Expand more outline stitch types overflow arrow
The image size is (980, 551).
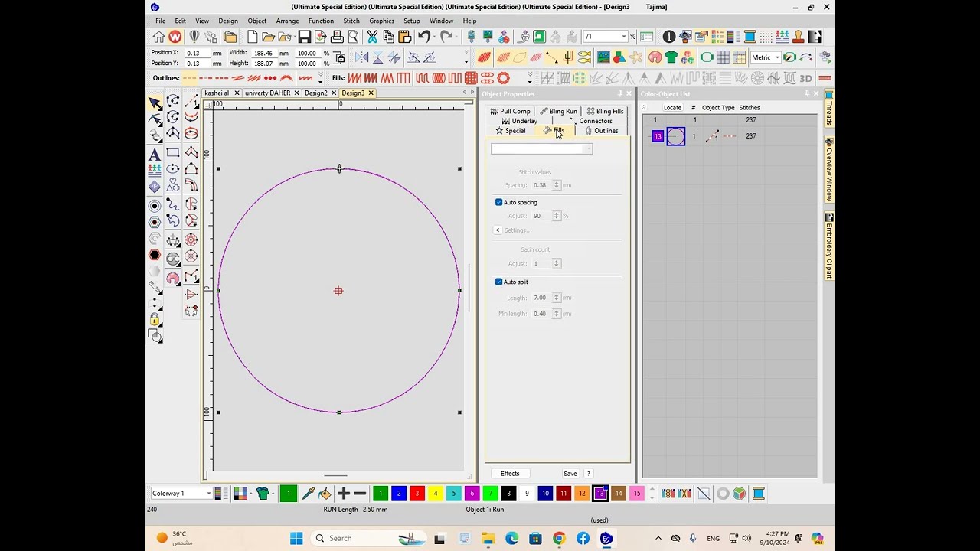pos(320,80)
